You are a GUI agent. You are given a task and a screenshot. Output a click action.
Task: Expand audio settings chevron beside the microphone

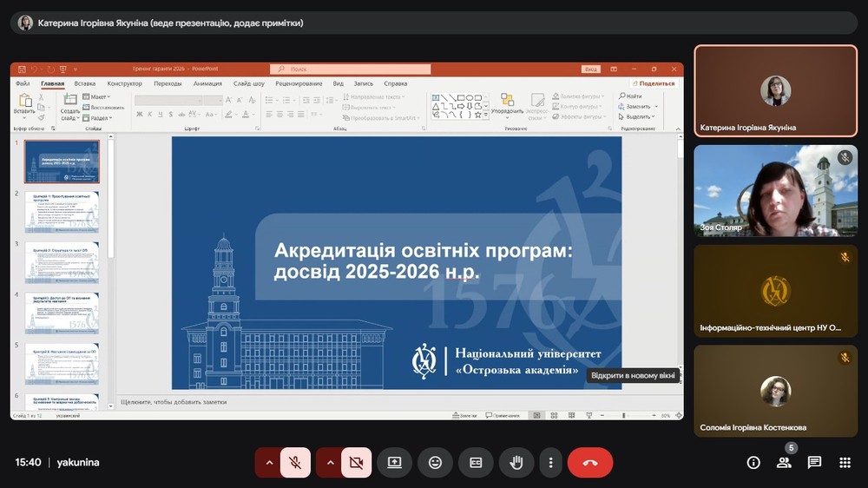(x=269, y=463)
